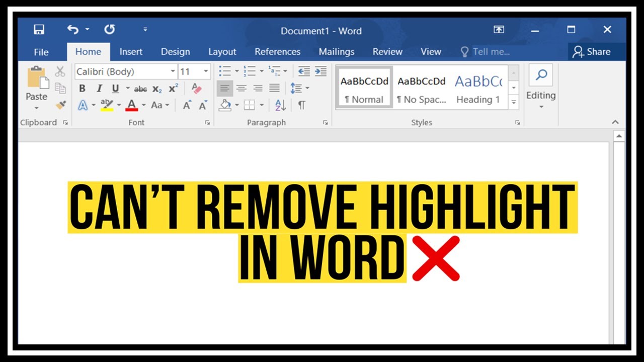The height and width of the screenshot is (362, 644).
Task: Click the Copy icon
Action: tap(60, 88)
